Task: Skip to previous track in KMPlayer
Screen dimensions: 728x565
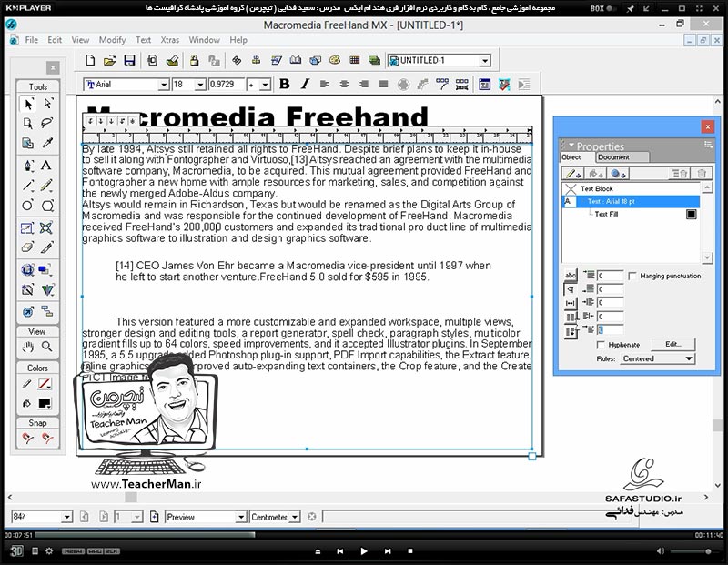Action: (x=340, y=551)
